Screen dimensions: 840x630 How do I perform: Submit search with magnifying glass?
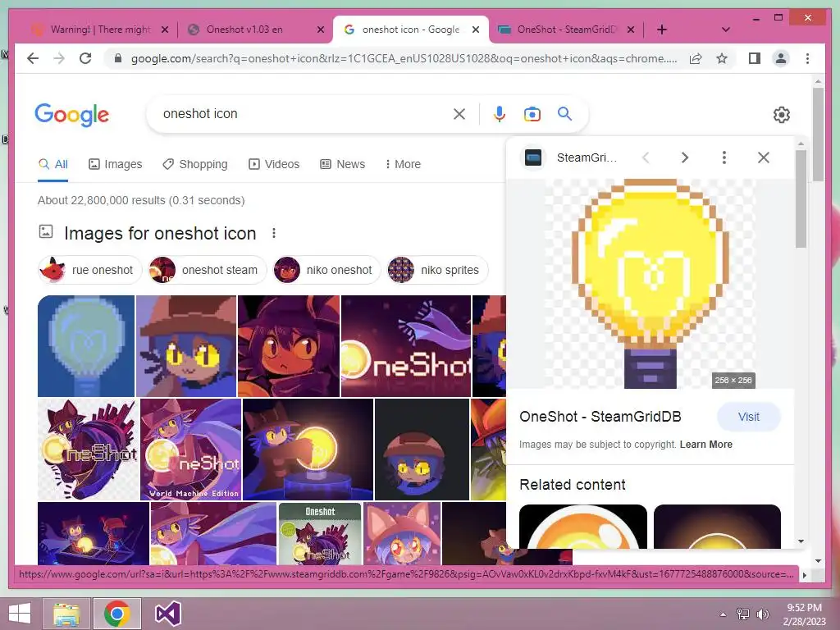coord(564,113)
